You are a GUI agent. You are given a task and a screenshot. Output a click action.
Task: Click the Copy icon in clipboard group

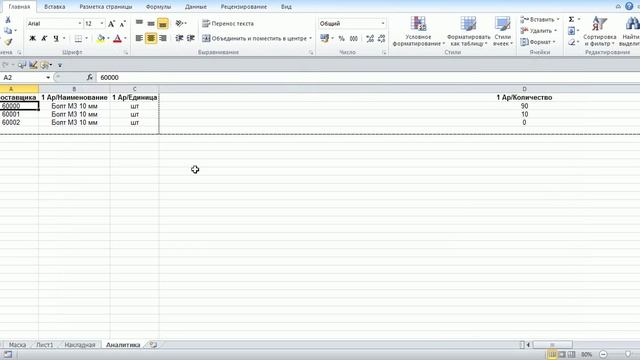click(x=8, y=31)
